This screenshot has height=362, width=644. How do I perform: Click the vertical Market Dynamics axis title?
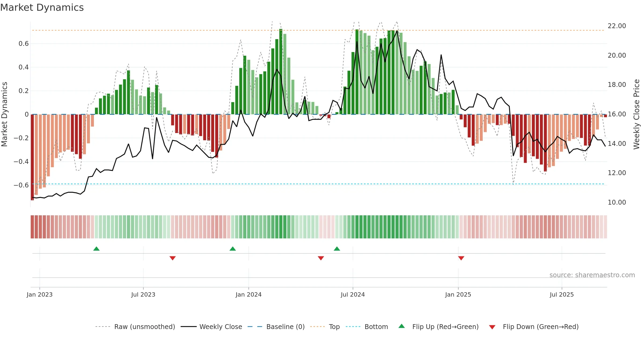(x=4, y=114)
